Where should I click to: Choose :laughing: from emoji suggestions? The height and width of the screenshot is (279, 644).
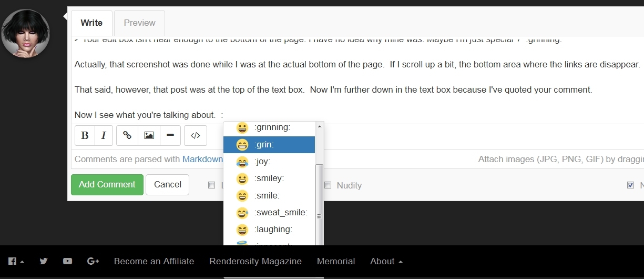269,230
